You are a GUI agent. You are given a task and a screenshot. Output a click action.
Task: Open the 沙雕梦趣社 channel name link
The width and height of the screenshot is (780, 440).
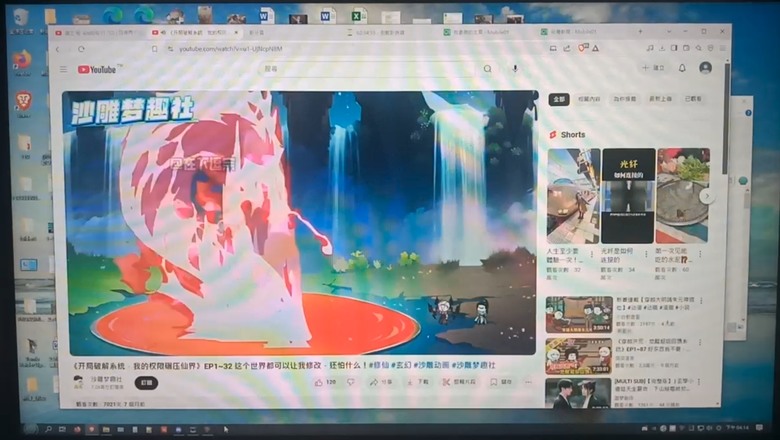(x=106, y=379)
